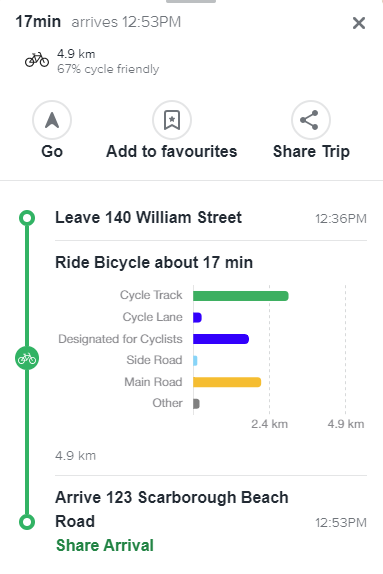Image resolution: width=383 pixels, height=574 pixels.
Task: Click the Leave 140 William Street heading
Action: coord(148,217)
